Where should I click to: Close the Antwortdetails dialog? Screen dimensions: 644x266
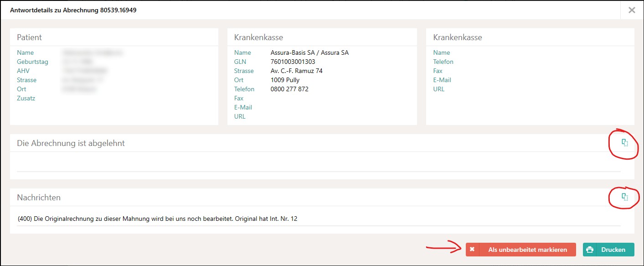click(x=632, y=10)
